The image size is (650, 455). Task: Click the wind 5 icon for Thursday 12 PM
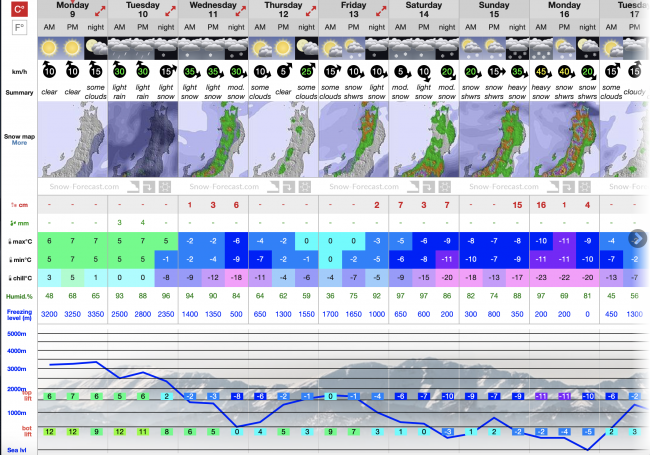pyautogui.click(x=284, y=70)
